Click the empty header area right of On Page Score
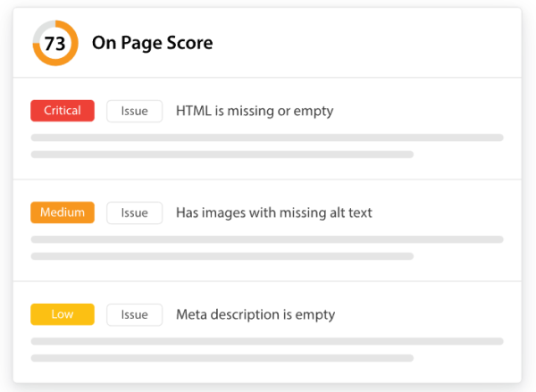Image resolution: width=536 pixels, height=392 pixels. click(x=375, y=43)
